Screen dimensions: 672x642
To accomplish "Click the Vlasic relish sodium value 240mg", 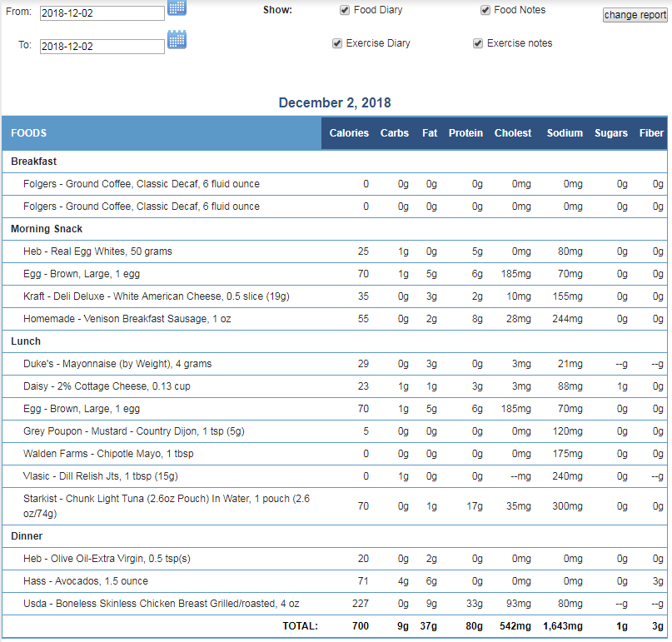I will (567, 476).
